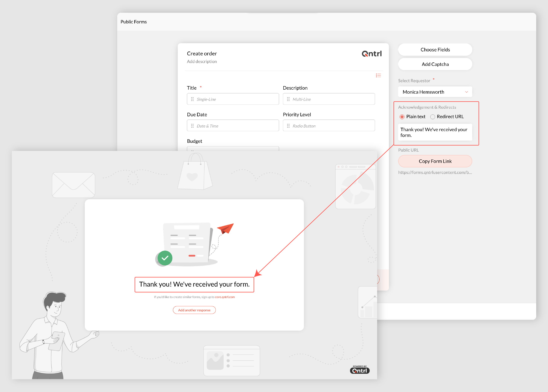The height and width of the screenshot is (392, 548).
Task: Click the list layout icon above the Title field
Action: tap(378, 76)
